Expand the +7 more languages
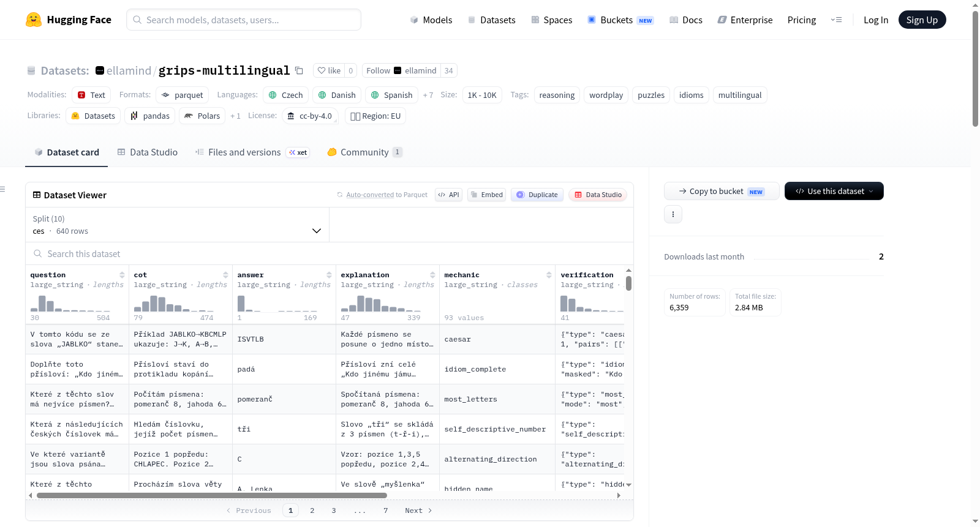 click(x=428, y=95)
